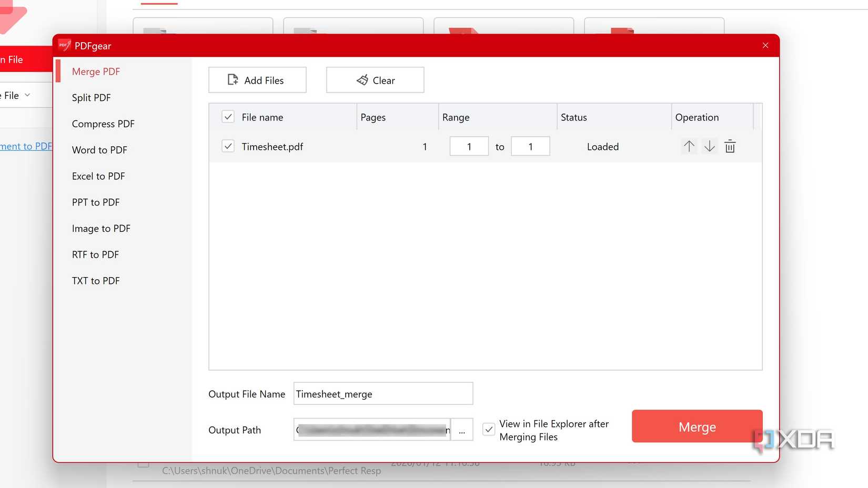Click the Merge button
The image size is (868, 488).
point(697,426)
